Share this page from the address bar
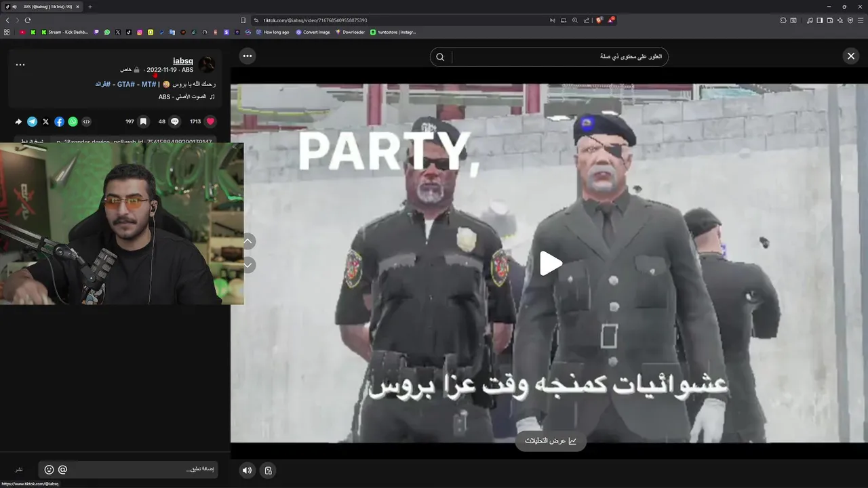 tap(587, 20)
